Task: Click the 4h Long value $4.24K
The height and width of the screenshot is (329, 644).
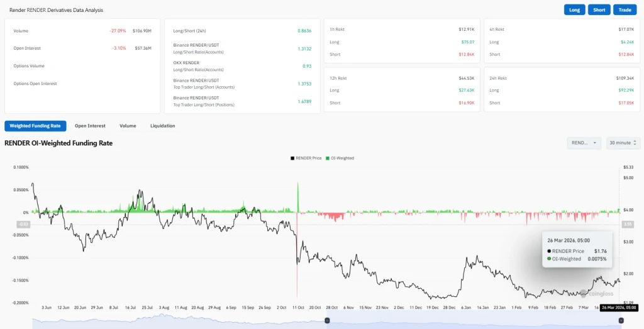Action: point(628,42)
